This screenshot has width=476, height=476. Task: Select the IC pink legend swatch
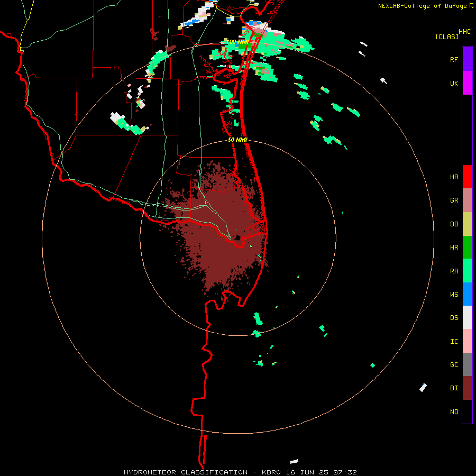[467, 341]
